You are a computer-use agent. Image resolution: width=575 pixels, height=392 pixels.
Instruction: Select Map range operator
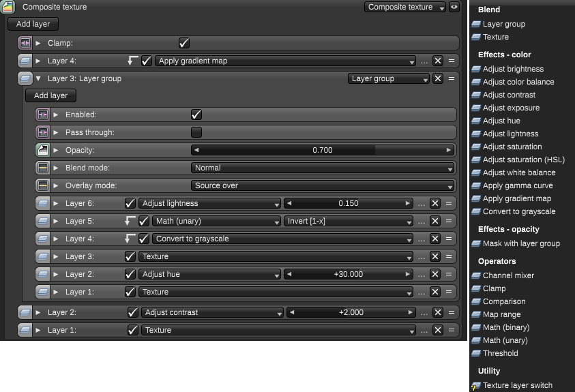pyautogui.click(x=501, y=314)
